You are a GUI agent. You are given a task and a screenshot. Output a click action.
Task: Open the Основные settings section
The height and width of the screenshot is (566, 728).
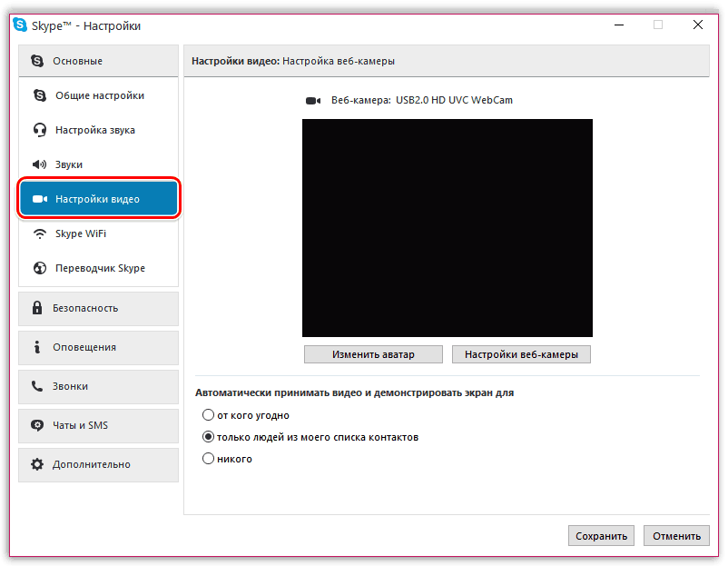[98, 61]
